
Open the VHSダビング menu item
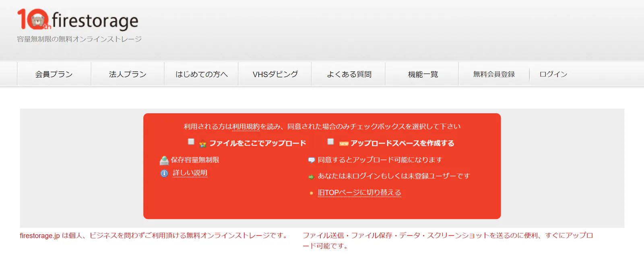tap(275, 74)
